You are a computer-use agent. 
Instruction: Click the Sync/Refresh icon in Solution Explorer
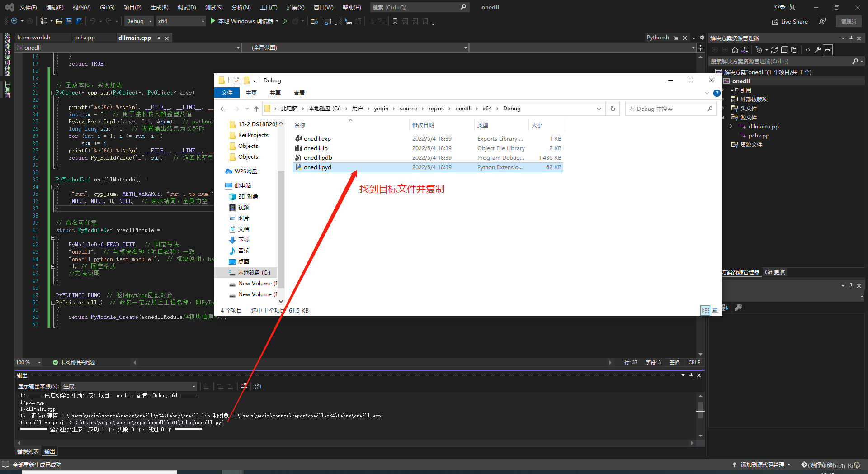(x=774, y=50)
